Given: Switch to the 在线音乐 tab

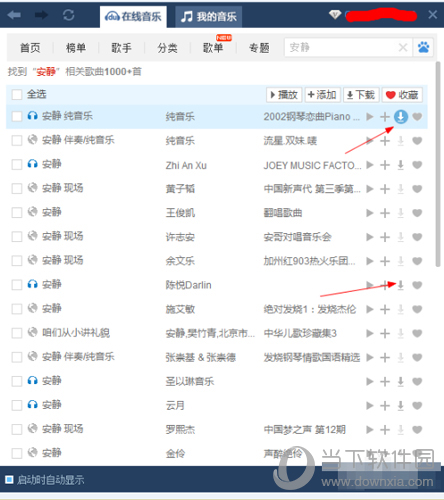Looking at the screenshot, I should click(133, 17).
